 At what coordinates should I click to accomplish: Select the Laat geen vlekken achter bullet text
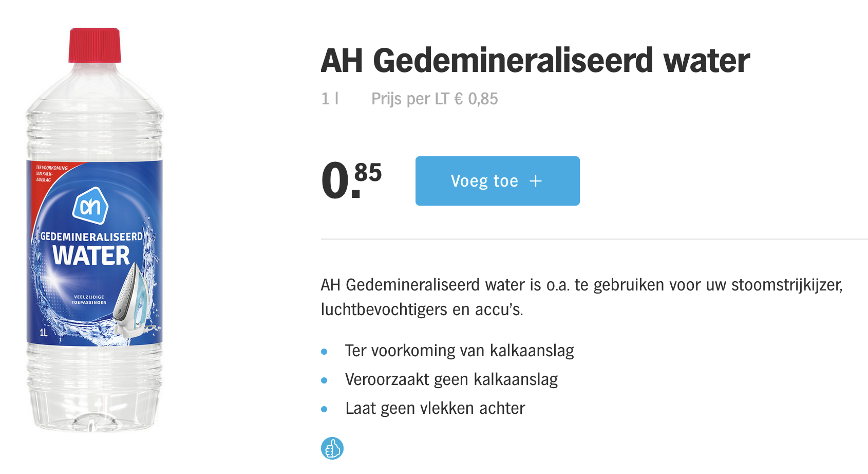[x=435, y=408]
